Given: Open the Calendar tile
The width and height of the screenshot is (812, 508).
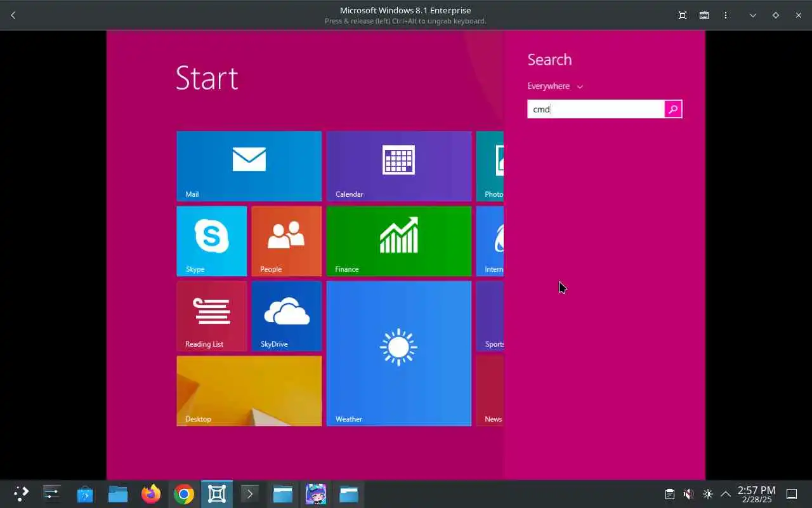Looking at the screenshot, I should 399,166.
